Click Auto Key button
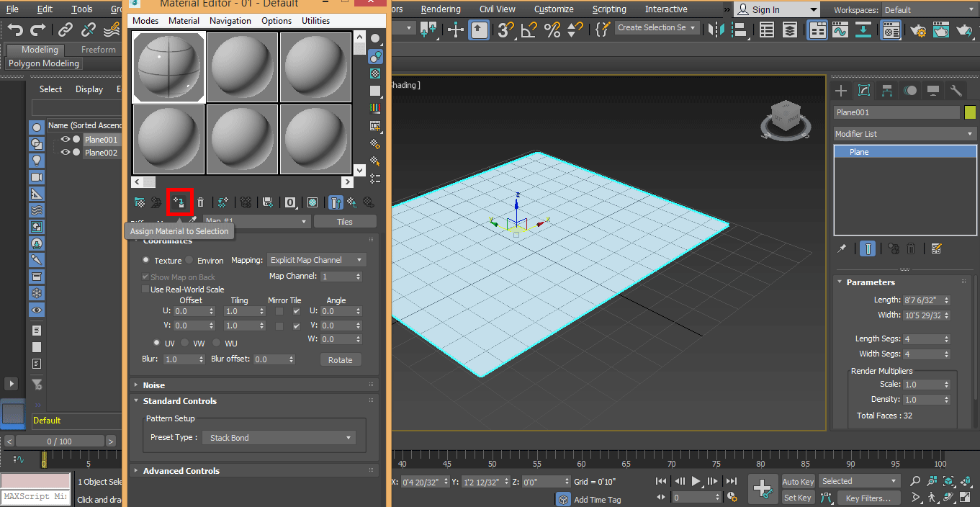 coord(798,482)
